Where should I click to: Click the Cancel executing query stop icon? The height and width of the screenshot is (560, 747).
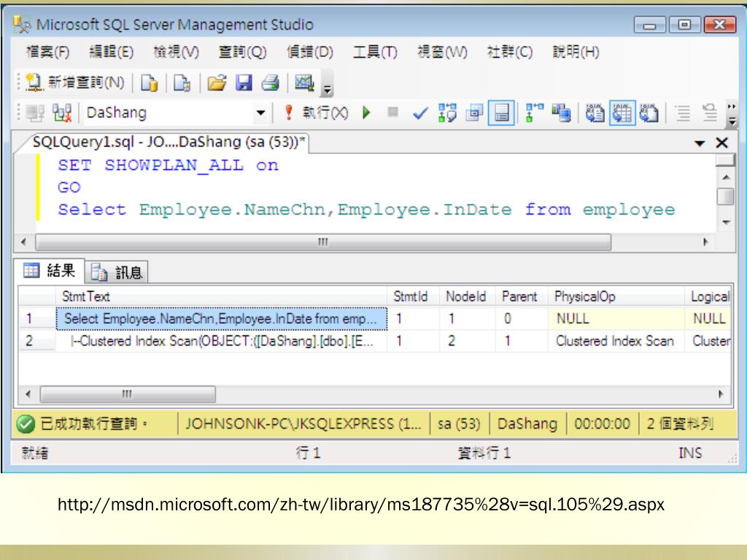tap(393, 112)
